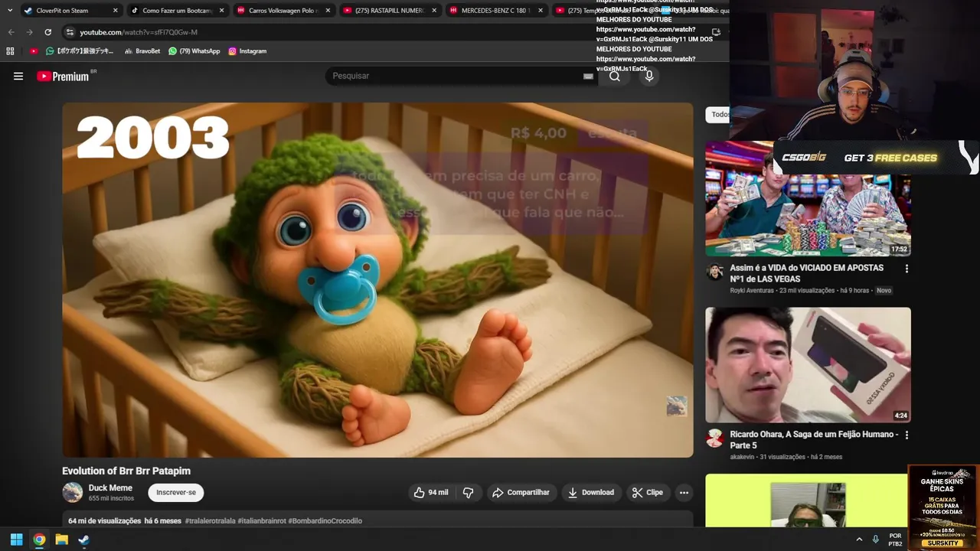980x551 pixels.
Task: Open the channel watermark on video corner
Action: [x=676, y=406]
